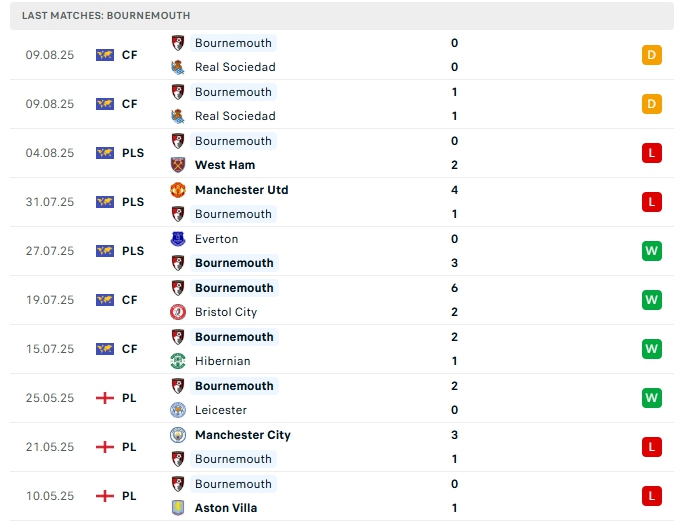Click the red L badge for the Aston Villa match
The height and width of the screenshot is (522, 685).
652,496
